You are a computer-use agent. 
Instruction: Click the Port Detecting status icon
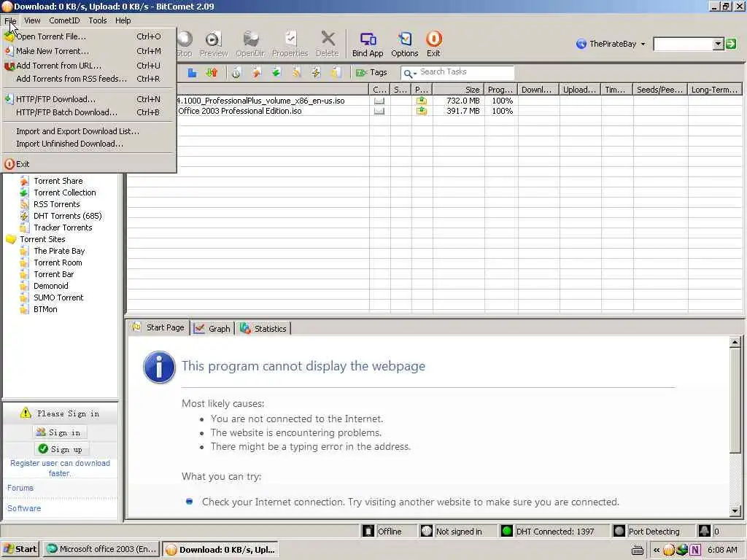point(619,531)
